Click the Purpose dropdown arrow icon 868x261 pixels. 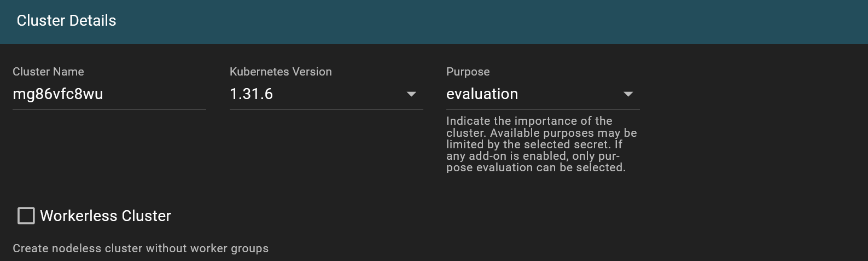(x=628, y=94)
